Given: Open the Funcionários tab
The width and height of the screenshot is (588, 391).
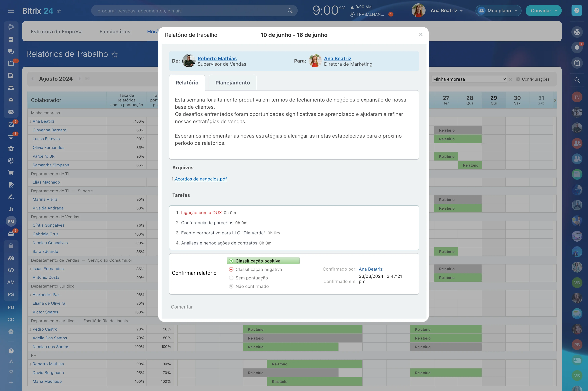Looking at the screenshot, I should [115, 31].
